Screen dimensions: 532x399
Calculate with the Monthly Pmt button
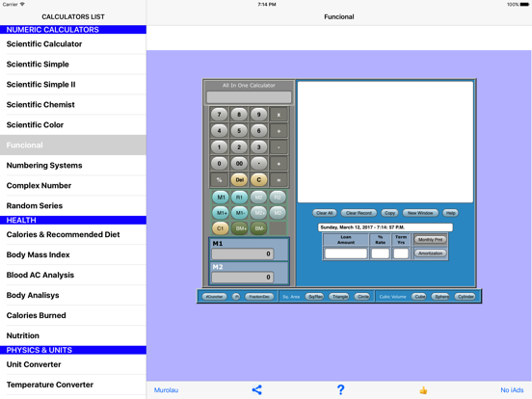click(x=430, y=240)
